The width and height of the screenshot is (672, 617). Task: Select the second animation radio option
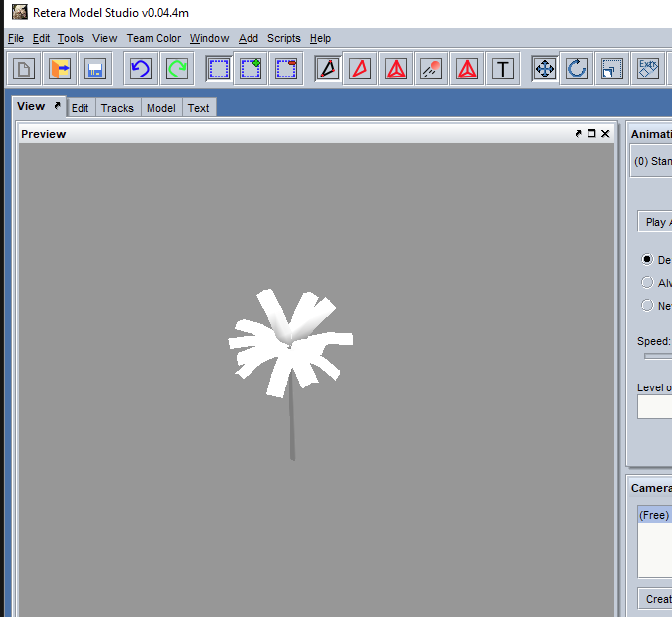[648, 282]
